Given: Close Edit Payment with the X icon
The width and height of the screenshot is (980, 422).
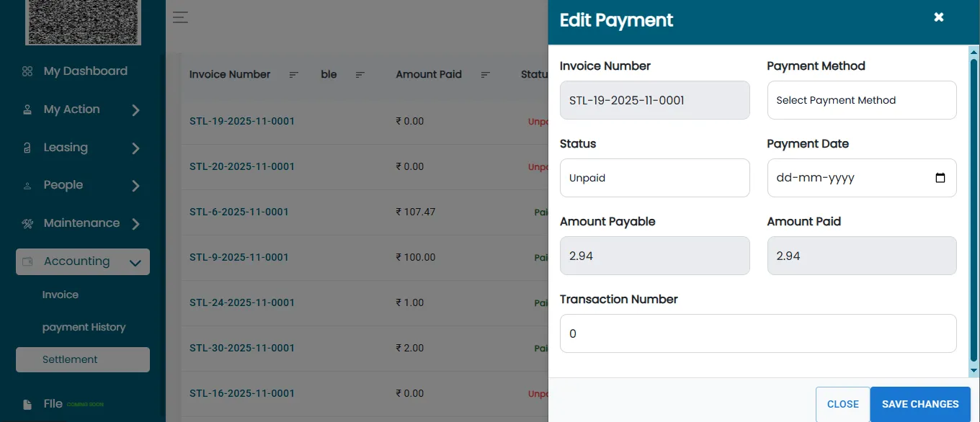Looking at the screenshot, I should 939,17.
